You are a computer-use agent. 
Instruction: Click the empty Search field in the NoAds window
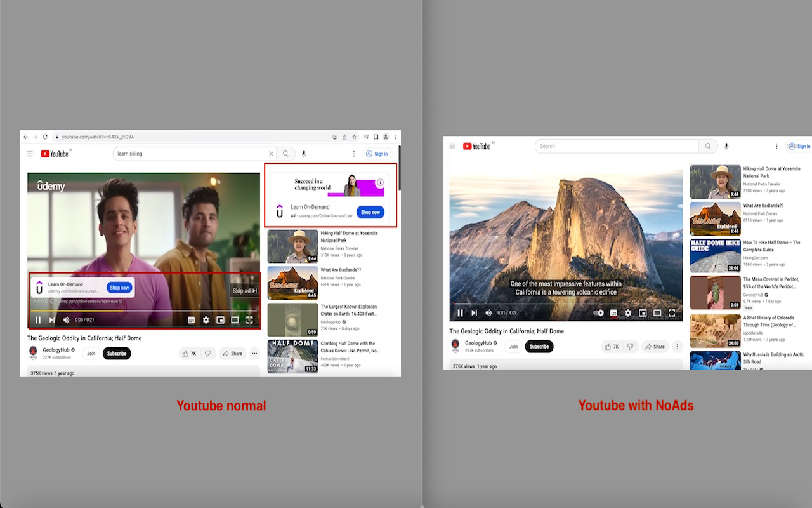[617, 146]
